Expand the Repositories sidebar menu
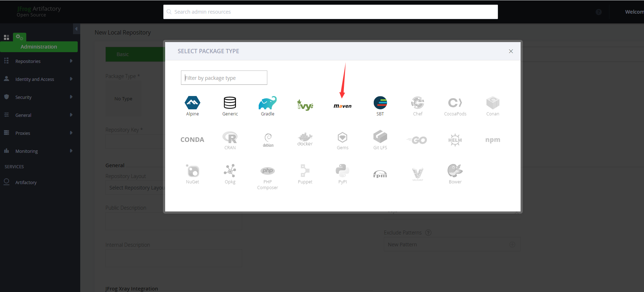 (x=39, y=61)
